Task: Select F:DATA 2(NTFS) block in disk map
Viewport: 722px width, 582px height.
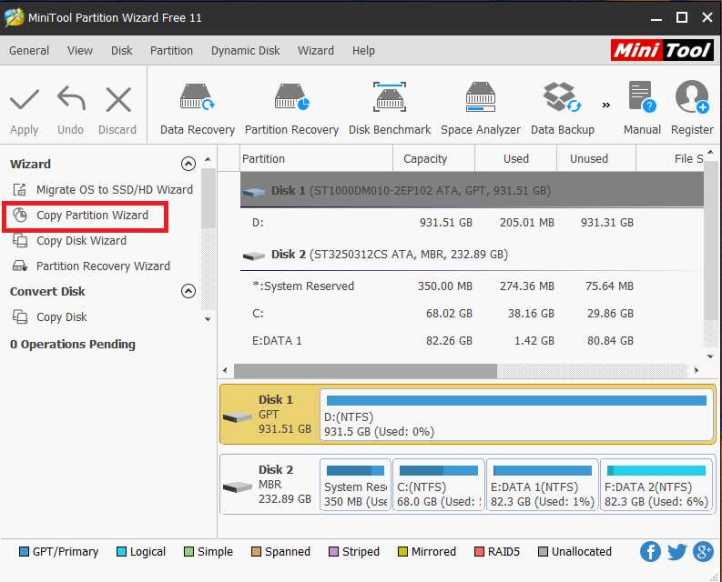Action: [657, 484]
